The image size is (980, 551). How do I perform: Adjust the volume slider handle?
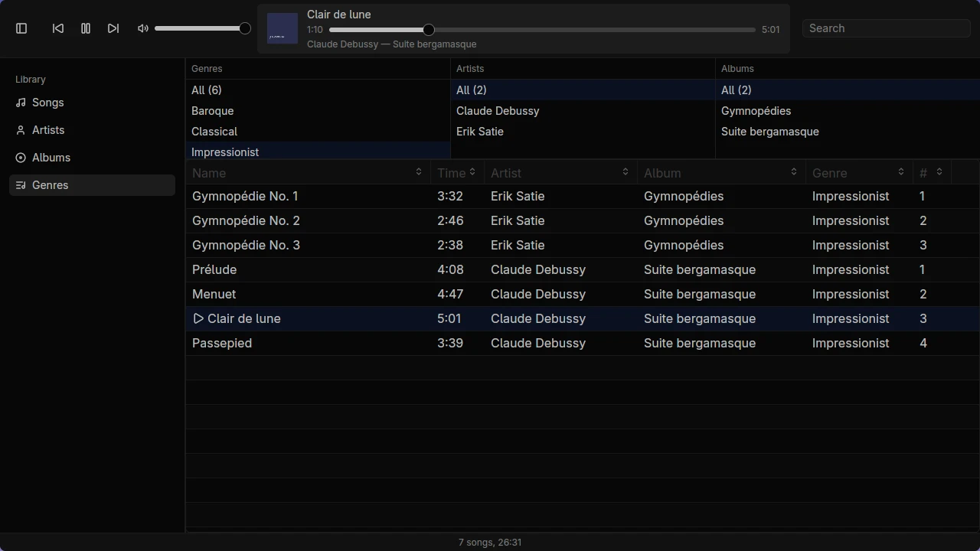(x=245, y=28)
